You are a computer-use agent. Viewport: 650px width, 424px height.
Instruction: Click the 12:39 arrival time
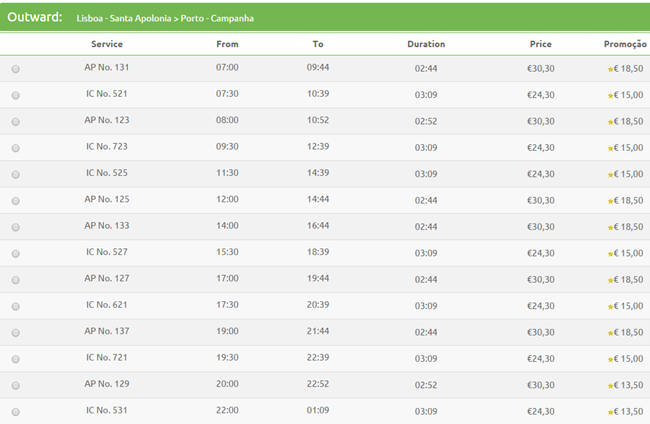click(318, 146)
